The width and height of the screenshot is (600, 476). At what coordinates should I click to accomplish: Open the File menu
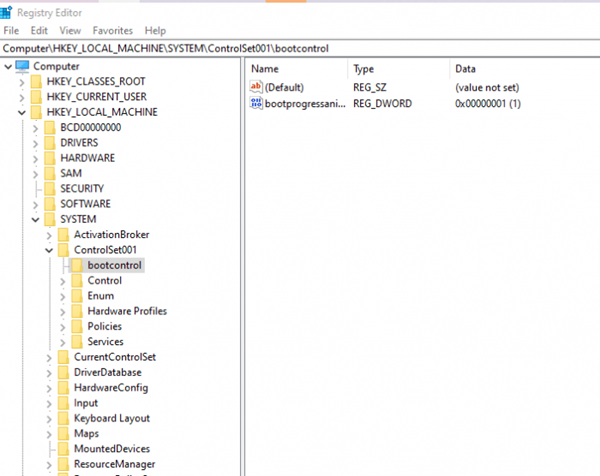(11, 31)
